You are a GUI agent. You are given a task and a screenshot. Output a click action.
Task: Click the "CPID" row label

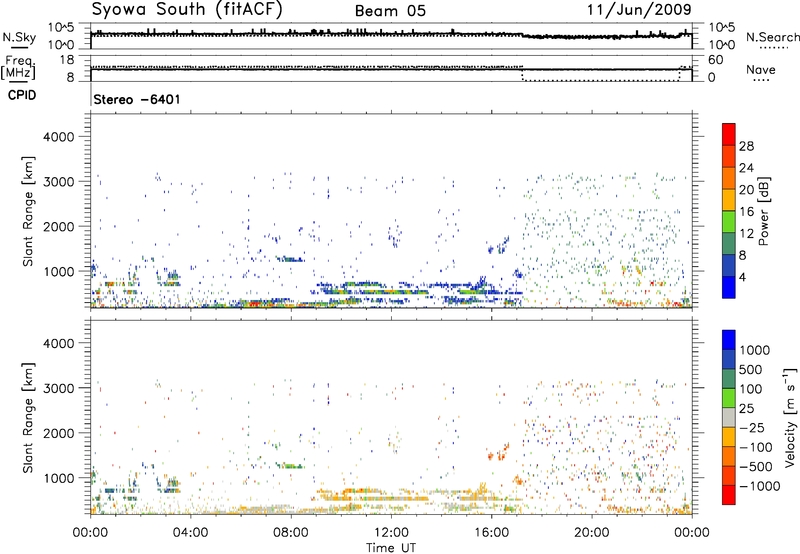click(x=22, y=95)
